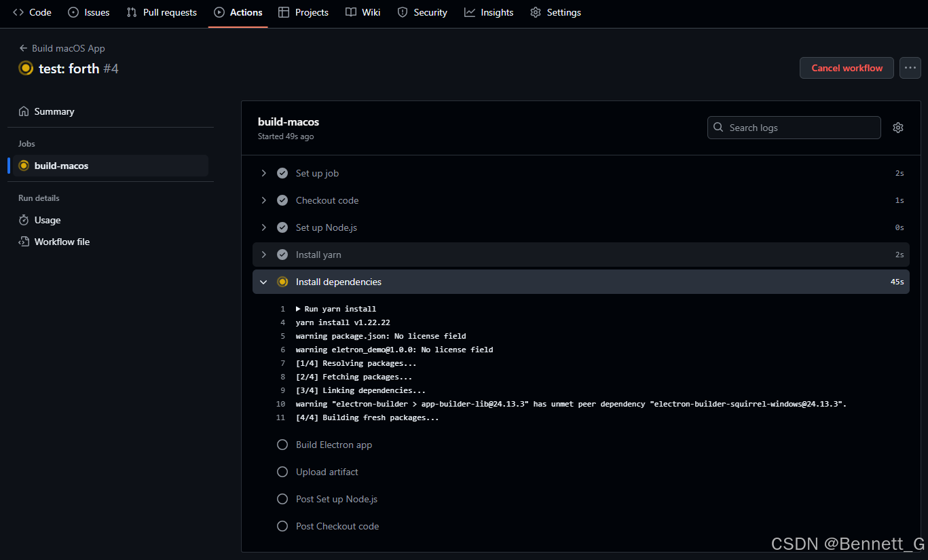Open the three-dot workflow options menu
The width and height of the screenshot is (928, 560).
(x=910, y=68)
